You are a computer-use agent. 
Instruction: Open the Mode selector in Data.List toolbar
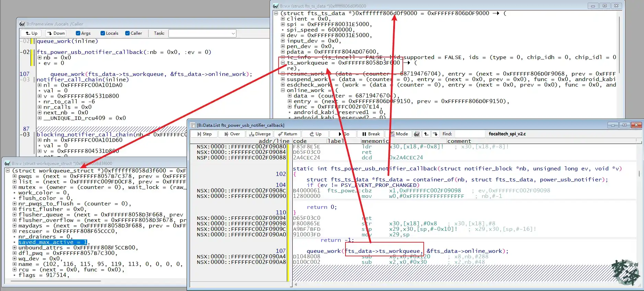[x=399, y=134]
